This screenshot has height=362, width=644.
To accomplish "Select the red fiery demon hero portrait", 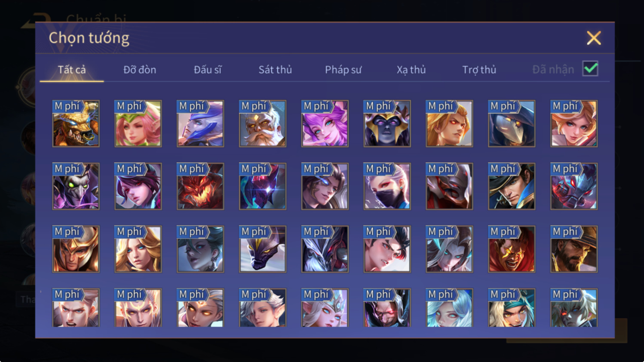I will tap(200, 186).
